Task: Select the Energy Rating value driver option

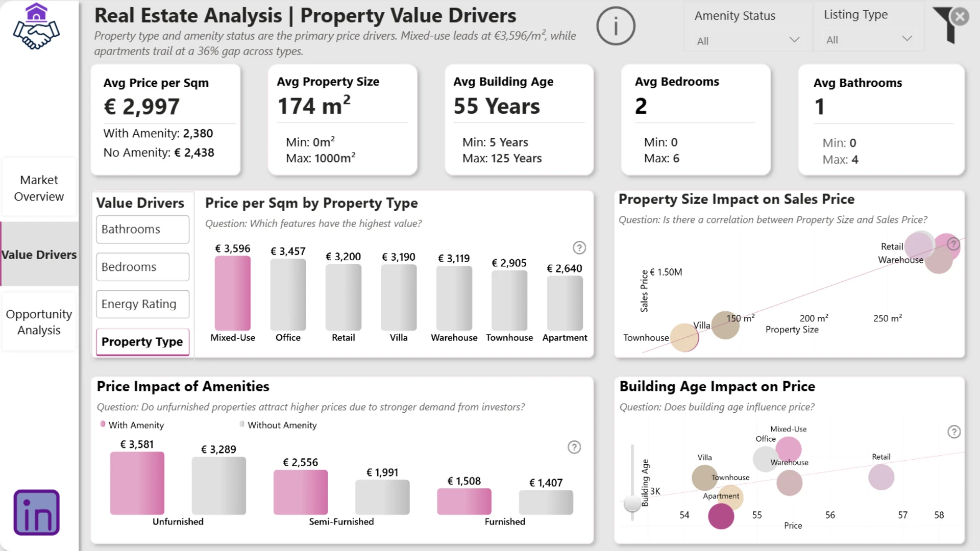Action: [x=142, y=304]
